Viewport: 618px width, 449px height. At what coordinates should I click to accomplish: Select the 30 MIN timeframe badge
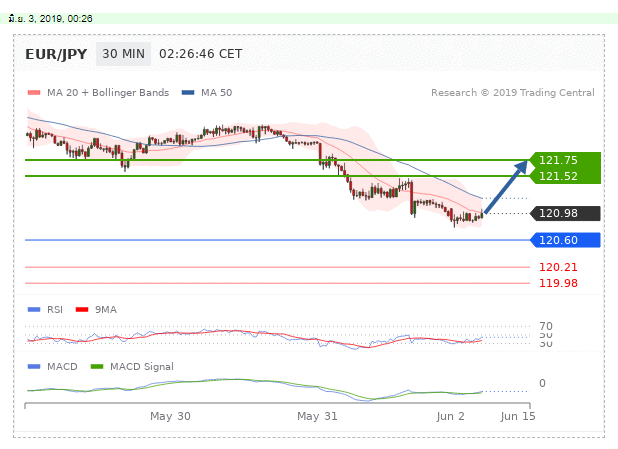[x=123, y=54]
